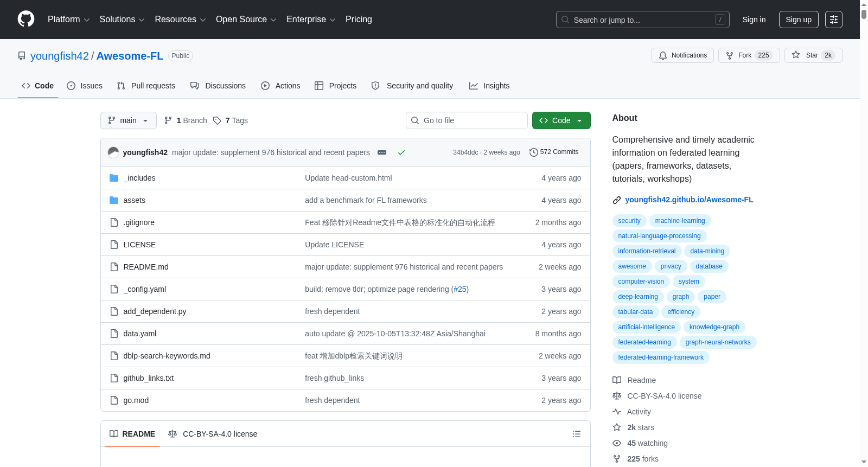Expand the Resources menu

pos(180,20)
